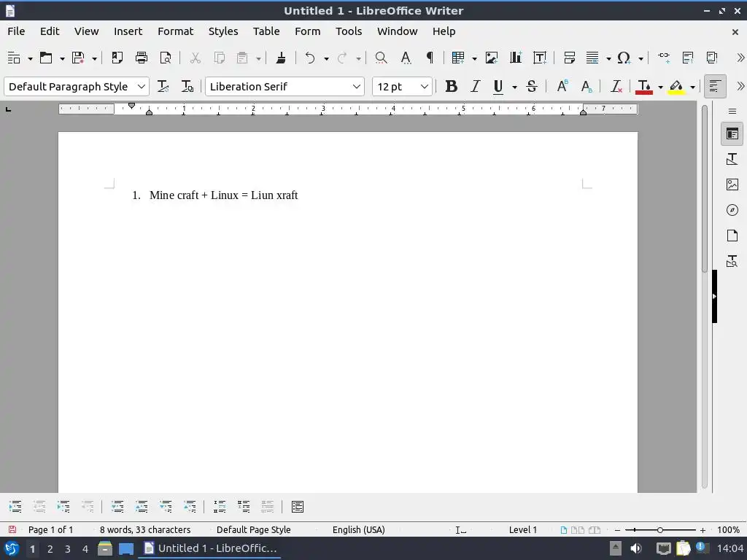The width and height of the screenshot is (747, 560).
Task: Toggle Print Preview
Action: 166,58
